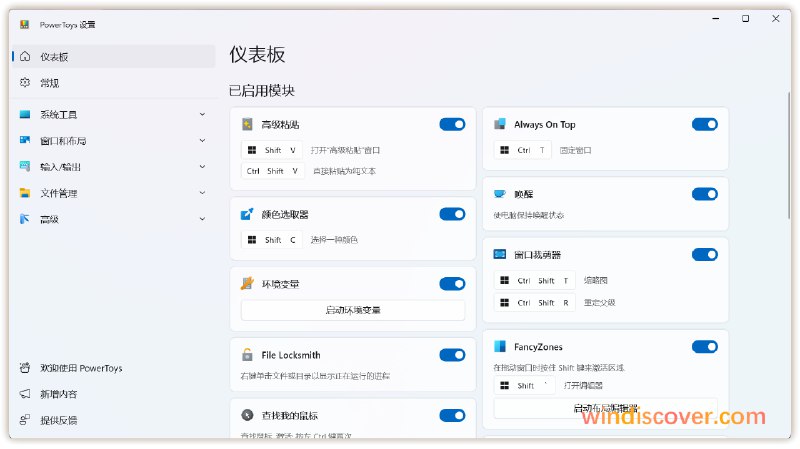800x449 pixels.
Task: Disable the File Locksmith switch
Action: point(453,355)
